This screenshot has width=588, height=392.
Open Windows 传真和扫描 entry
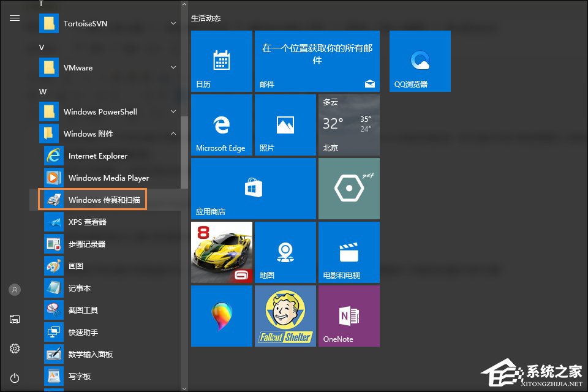pos(104,200)
